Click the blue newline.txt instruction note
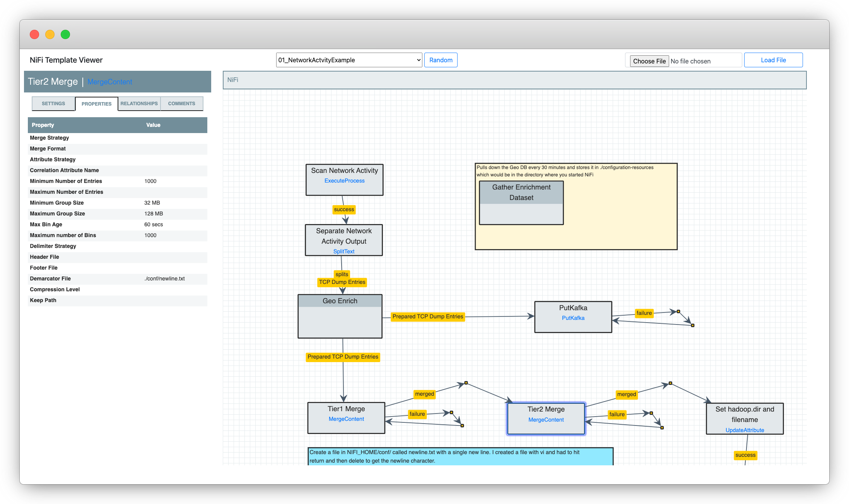 [460, 456]
